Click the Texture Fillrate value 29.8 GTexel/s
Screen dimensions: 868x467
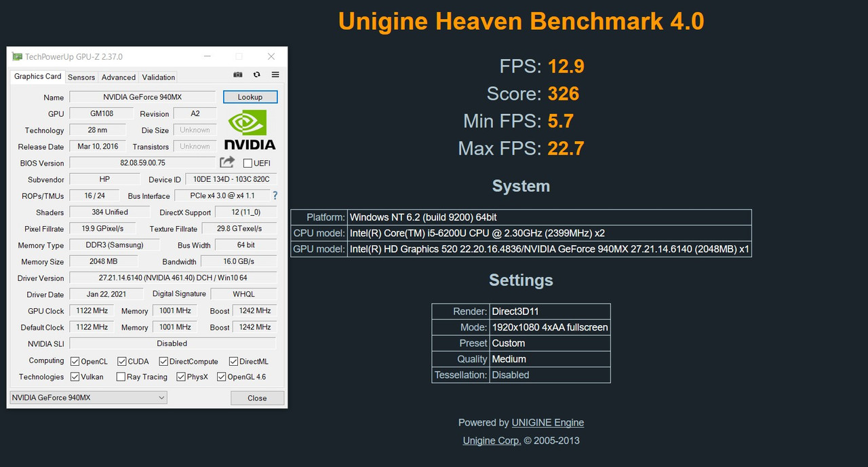(x=239, y=229)
